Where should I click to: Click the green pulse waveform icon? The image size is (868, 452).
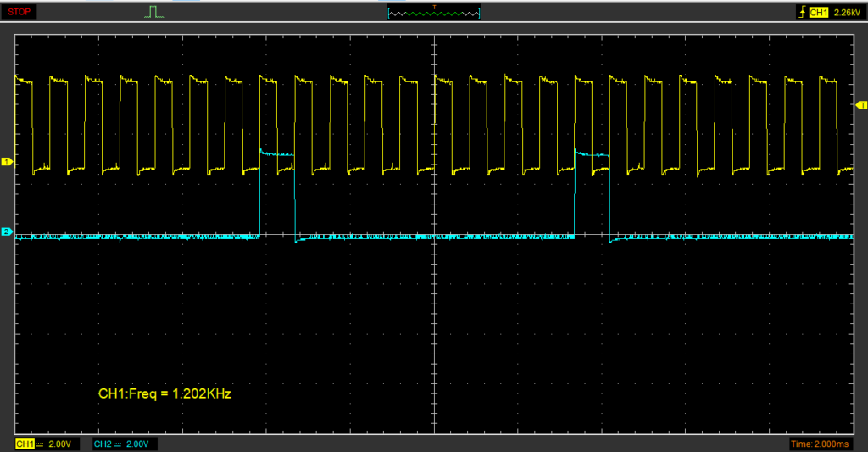pyautogui.click(x=154, y=12)
